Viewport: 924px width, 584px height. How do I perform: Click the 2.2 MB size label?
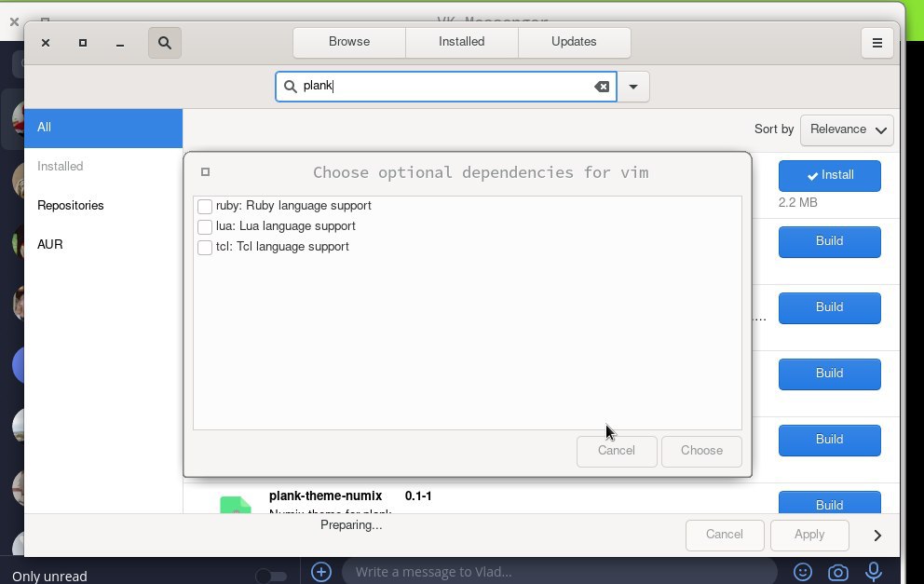798,203
